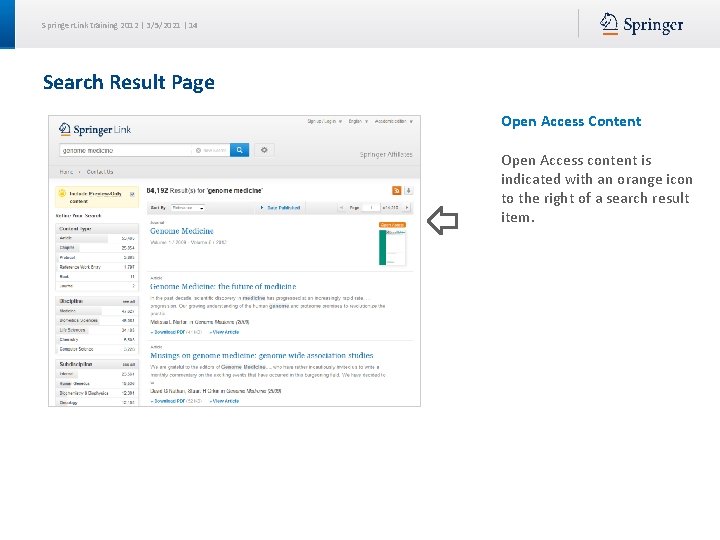
Task: Click the Genome Medicine journal cover thumbnail
Action: (x=393, y=247)
